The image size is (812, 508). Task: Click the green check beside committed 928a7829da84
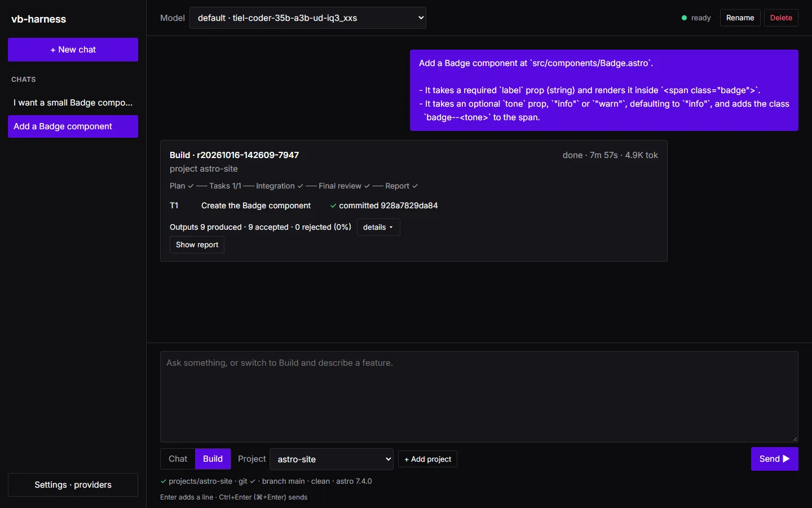pos(333,206)
